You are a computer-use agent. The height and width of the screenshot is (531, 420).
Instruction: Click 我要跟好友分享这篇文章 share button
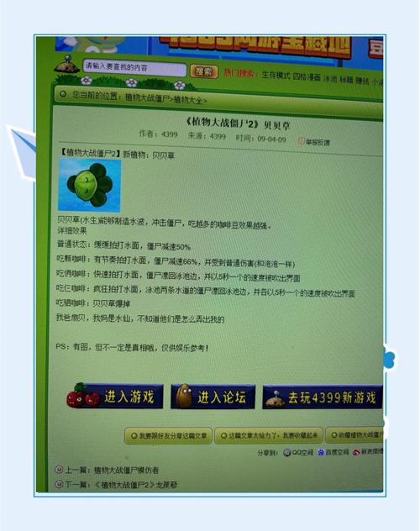tap(168, 435)
